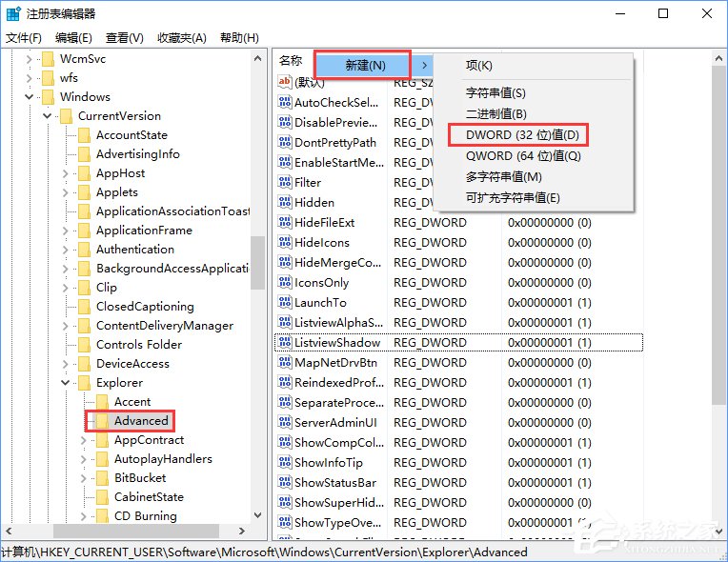The height and width of the screenshot is (562, 728).
Task: Expand the wfs tree node
Action: coord(29,78)
